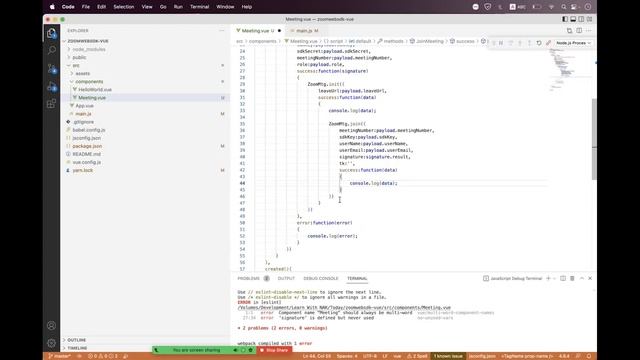Click the open changes icon in editor toolbar
Viewport: 640px width, 360px height.
(x=569, y=31)
